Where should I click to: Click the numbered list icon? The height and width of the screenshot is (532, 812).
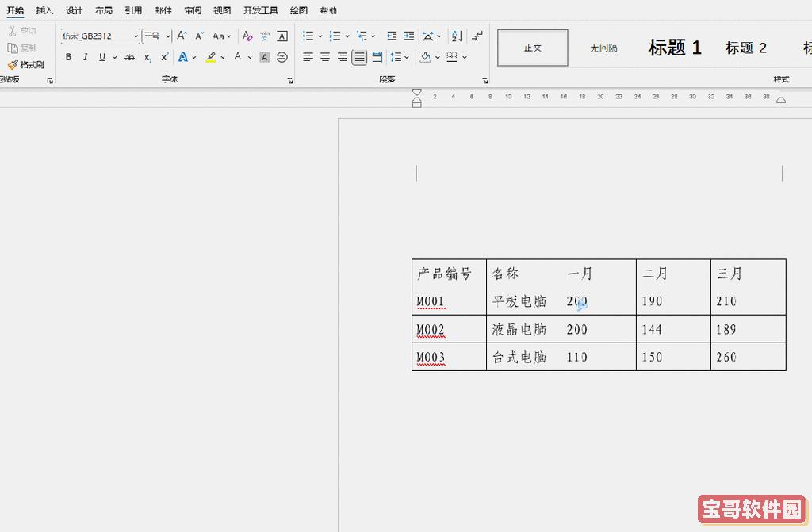pos(335,36)
